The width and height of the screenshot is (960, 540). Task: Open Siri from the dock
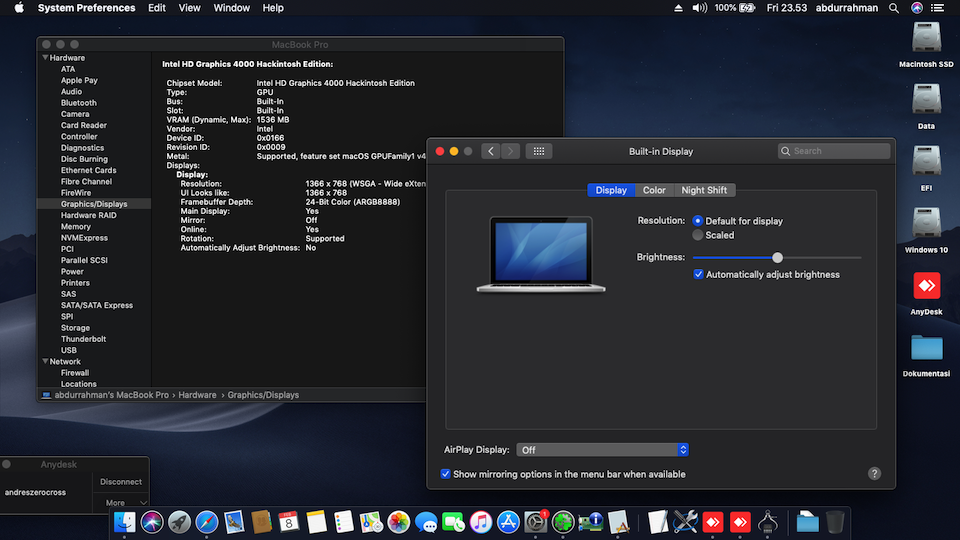[x=152, y=521]
